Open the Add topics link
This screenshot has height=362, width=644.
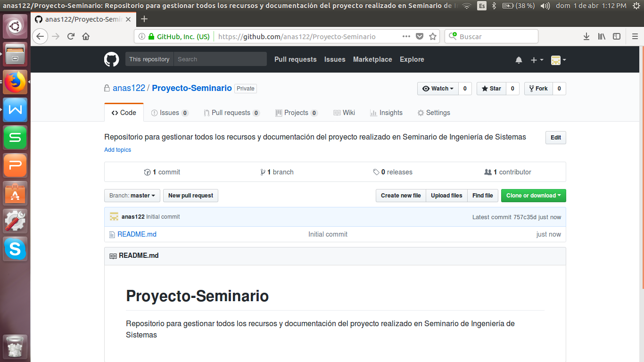click(117, 150)
